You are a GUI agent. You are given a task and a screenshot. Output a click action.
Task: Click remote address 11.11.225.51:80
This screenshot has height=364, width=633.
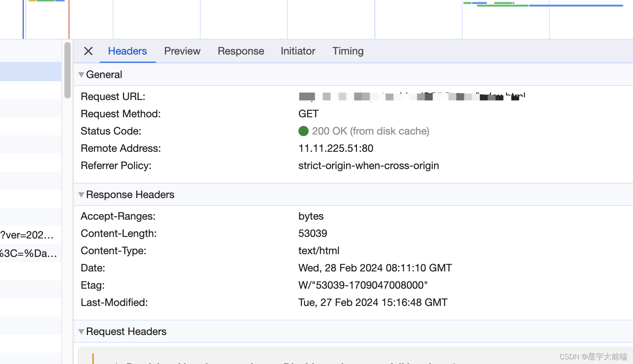coord(336,148)
